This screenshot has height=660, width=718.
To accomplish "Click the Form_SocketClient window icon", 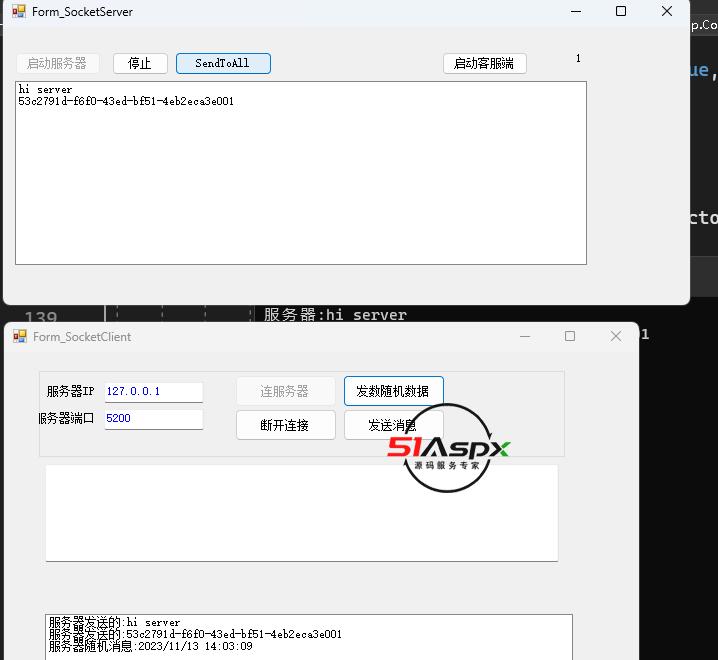I will [x=20, y=336].
